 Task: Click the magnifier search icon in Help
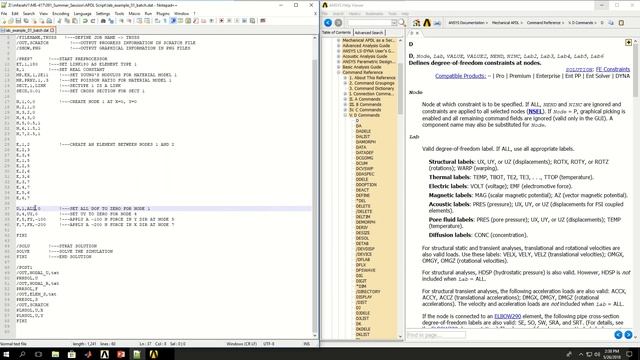(402, 23)
